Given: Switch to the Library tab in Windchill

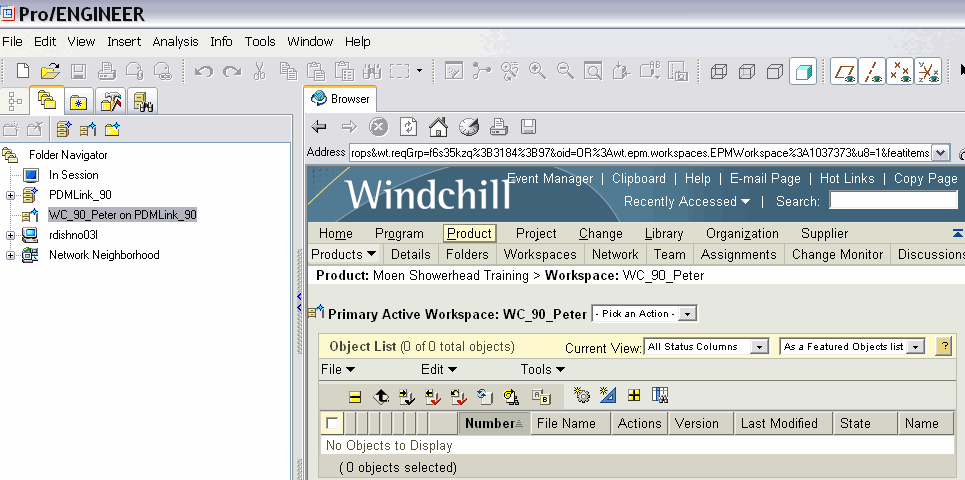Looking at the screenshot, I should tap(664, 234).
